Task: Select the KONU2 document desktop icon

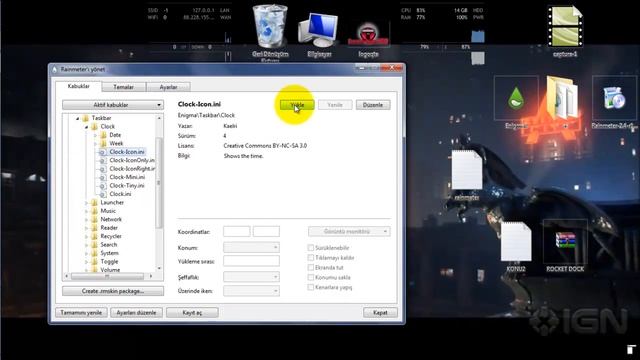Action: click(516, 242)
